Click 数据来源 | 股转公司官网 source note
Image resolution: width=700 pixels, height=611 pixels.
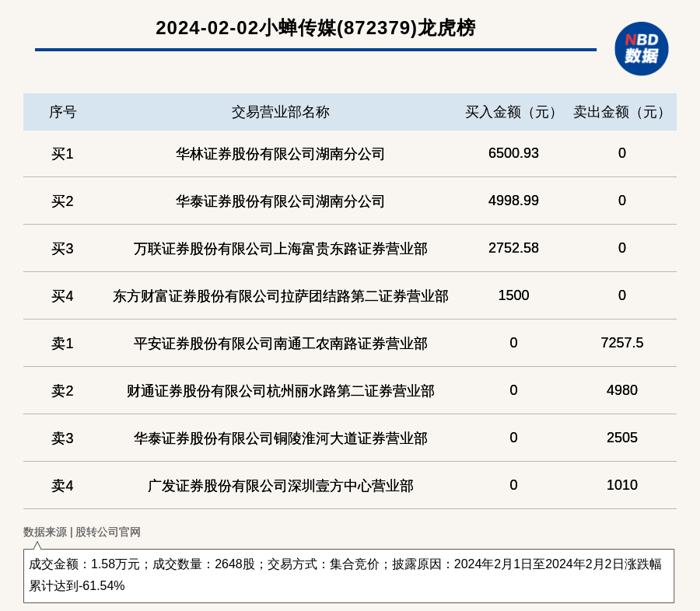click(x=82, y=532)
